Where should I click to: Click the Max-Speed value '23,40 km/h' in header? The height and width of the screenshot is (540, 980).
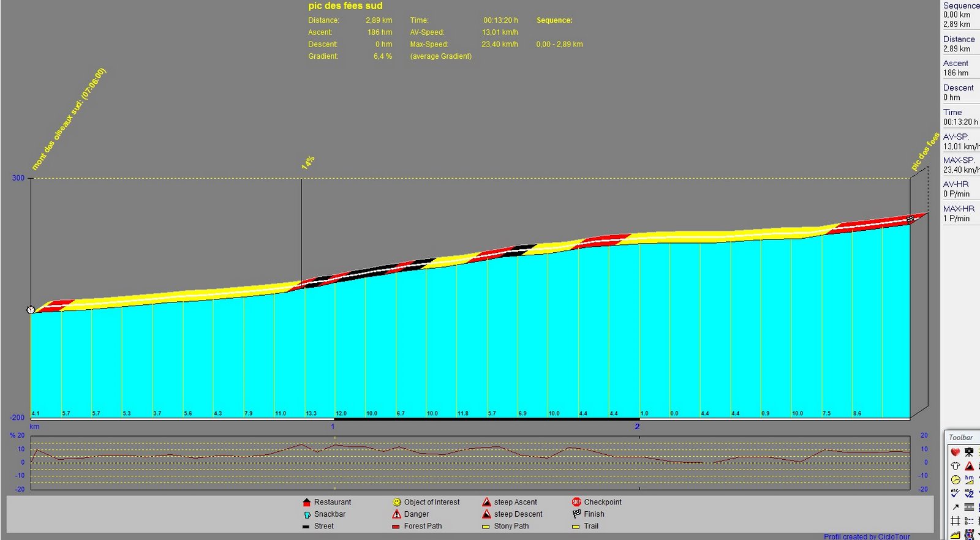(500, 44)
